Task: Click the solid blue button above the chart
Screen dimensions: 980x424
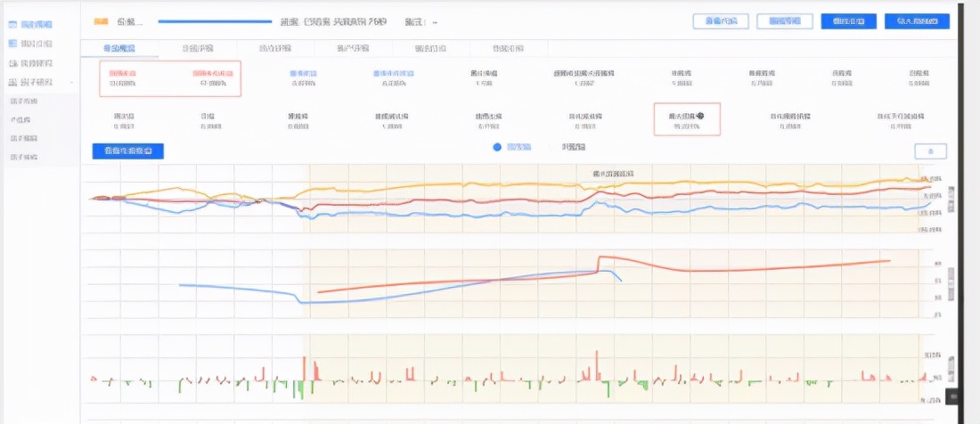Action: tap(128, 151)
